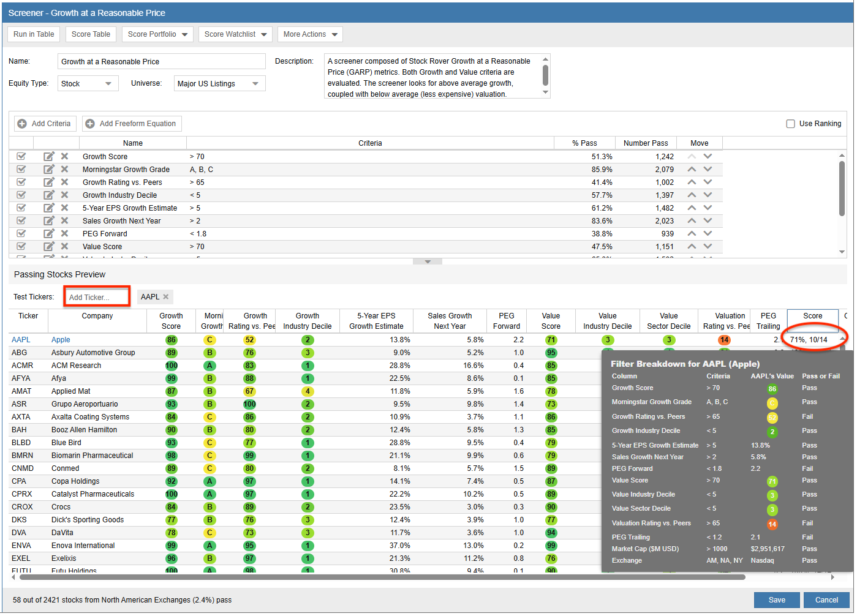This screenshot has height=616, width=857.
Task: Delete the Growth Industry Decile criterion
Action: pyautogui.click(x=64, y=195)
